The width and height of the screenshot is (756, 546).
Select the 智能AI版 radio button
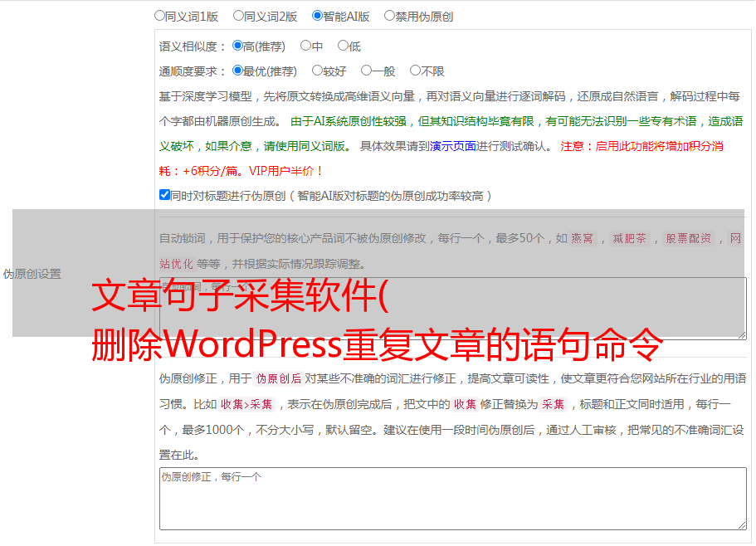317,15
